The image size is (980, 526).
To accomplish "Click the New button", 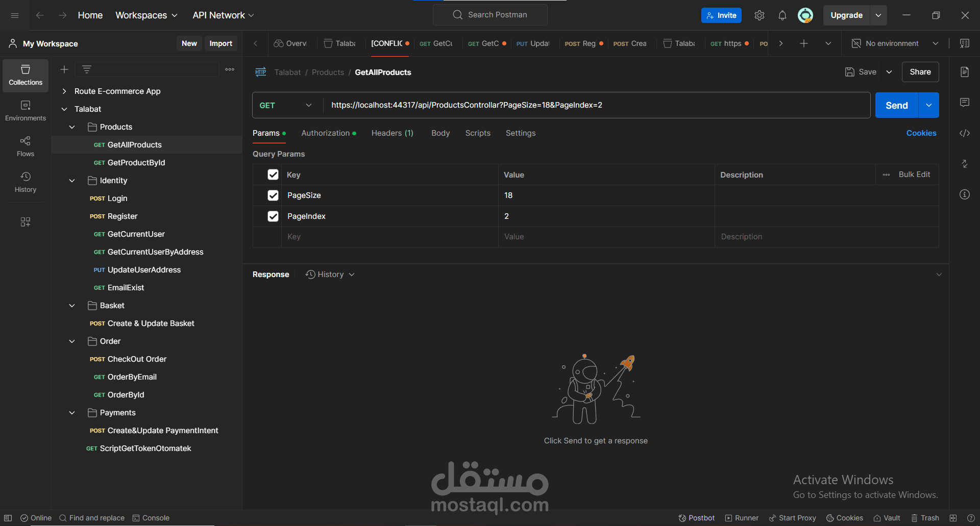I will click(189, 43).
